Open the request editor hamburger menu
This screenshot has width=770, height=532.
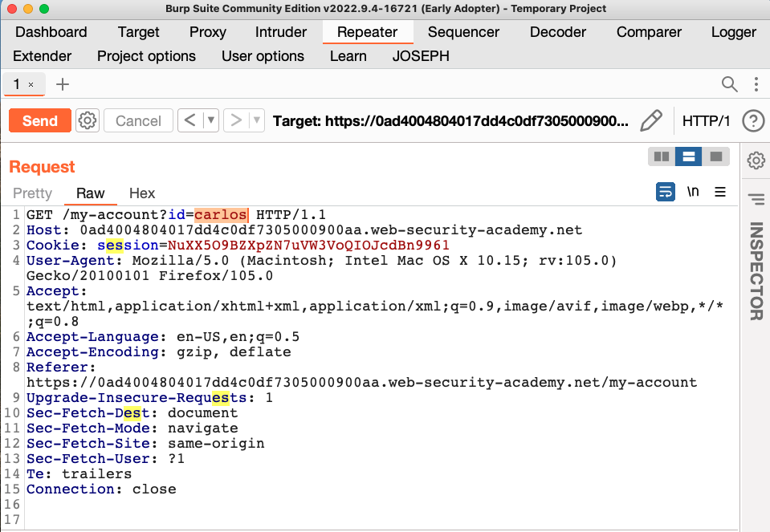[720, 192]
